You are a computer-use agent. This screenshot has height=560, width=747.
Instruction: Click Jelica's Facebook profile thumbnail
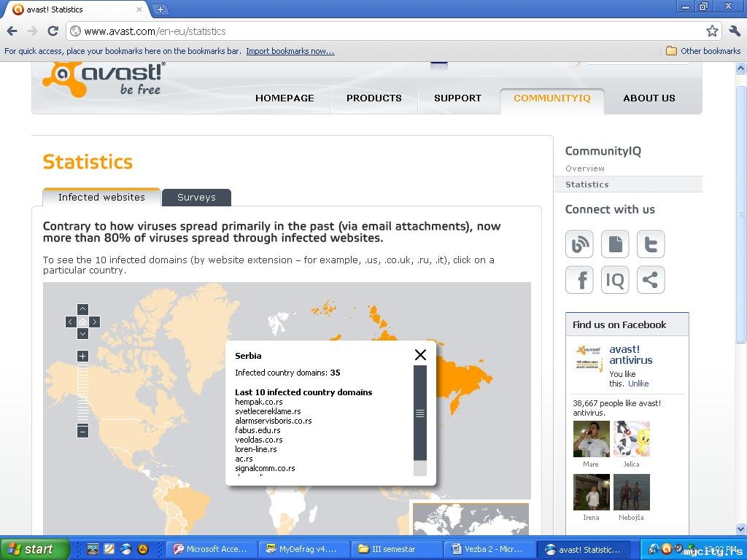[632, 438]
